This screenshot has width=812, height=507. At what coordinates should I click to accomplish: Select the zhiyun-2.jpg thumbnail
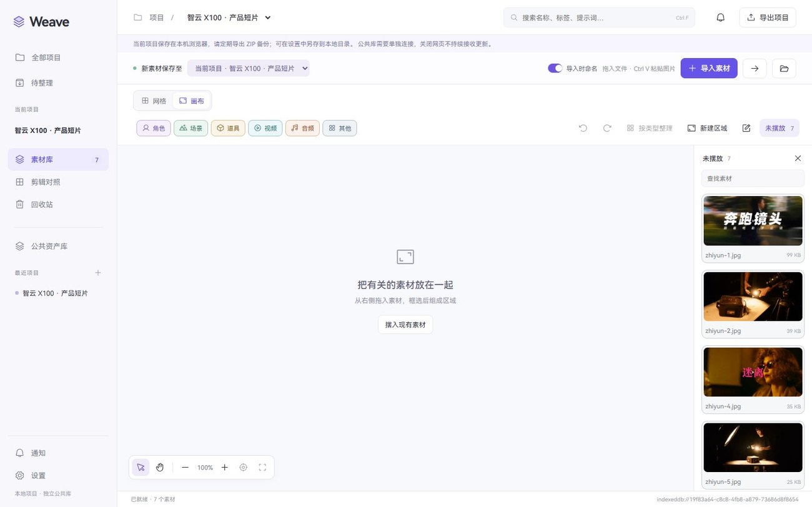[753, 297]
